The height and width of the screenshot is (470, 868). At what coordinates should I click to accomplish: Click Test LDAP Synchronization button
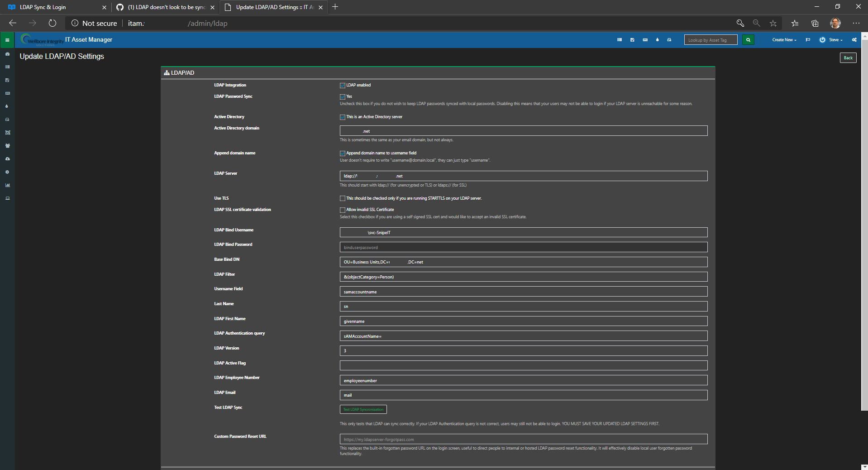[363, 409]
